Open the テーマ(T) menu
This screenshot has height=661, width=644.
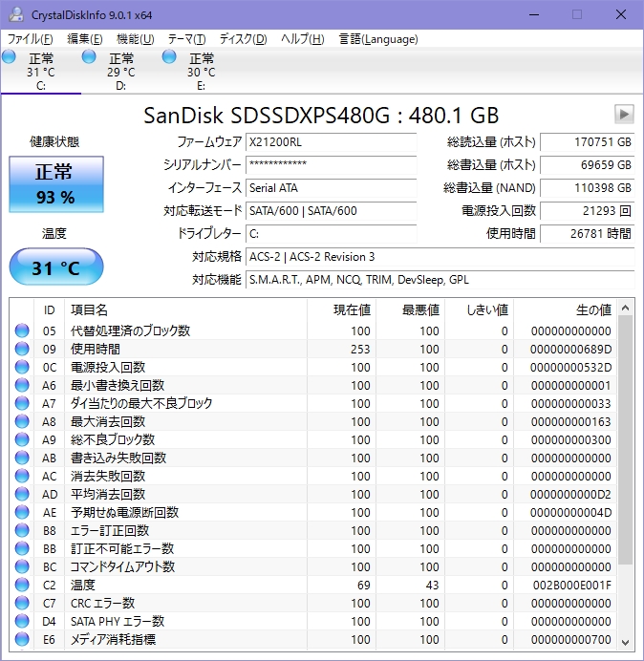187,39
